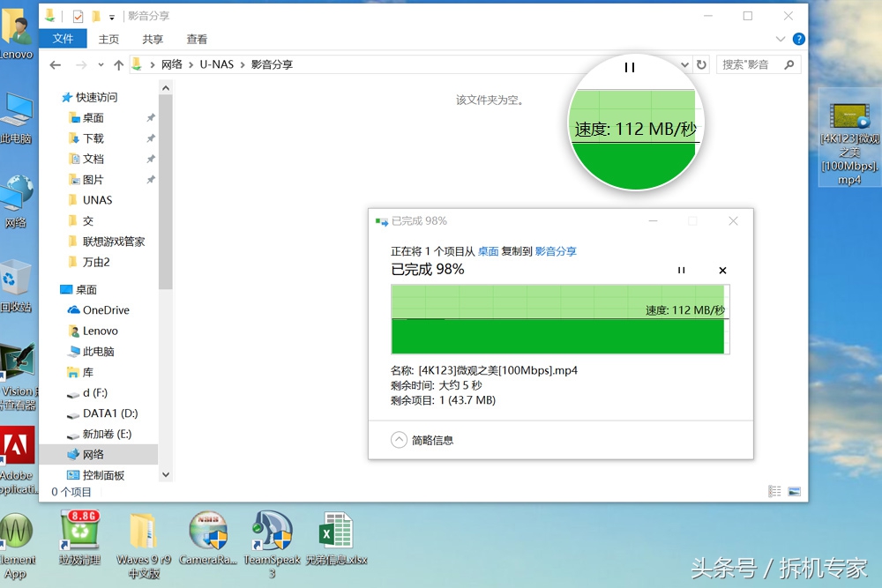
Task: Select 万由2 folder in navigation pane
Action: (x=89, y=262)
